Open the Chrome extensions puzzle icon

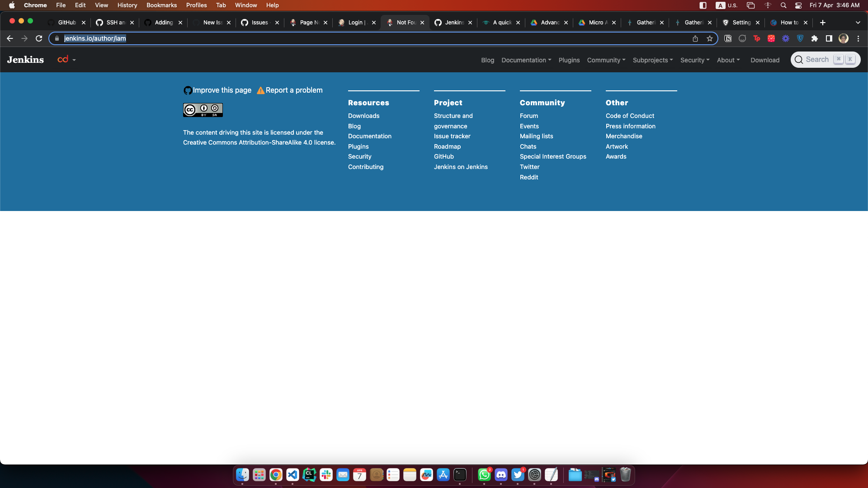[815, 38]
